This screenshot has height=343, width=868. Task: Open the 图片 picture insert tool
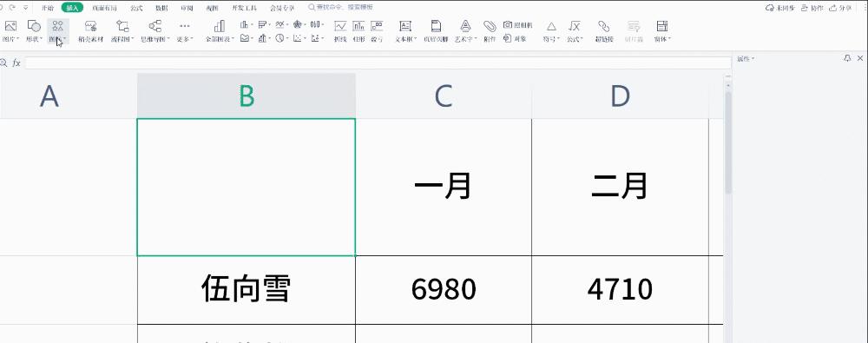pyautogui.click(x=10, y=31)
